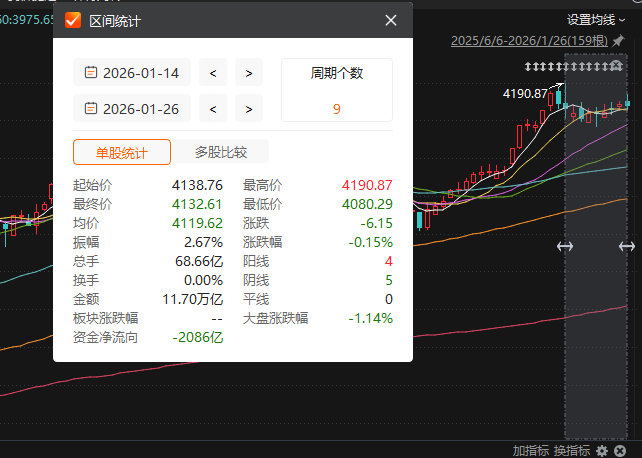Close the 区间统计 dialog
Image resolution: width=642 pixels, height=458 pixels.
[x=391, y=20]
